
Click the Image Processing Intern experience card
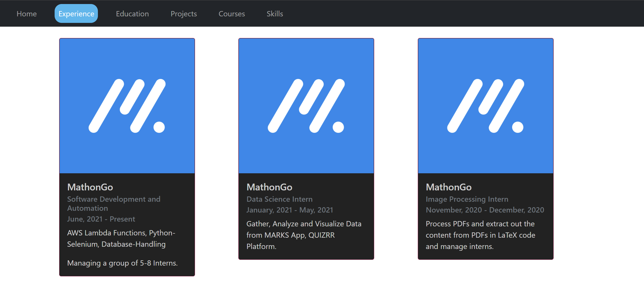click(485, 148)
